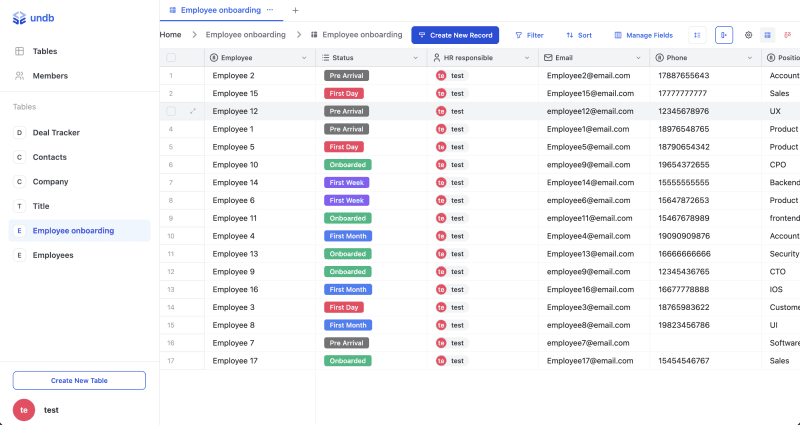The height and width of the screenshot is (425, 800).
Task: Toggle the checkbox for Employee 12 row
Action: click(x=171, y=111)
